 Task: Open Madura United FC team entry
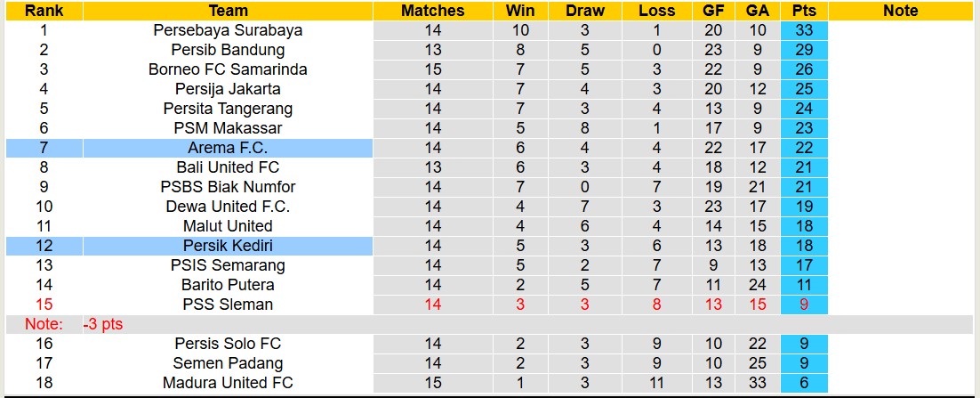(228, 383)
